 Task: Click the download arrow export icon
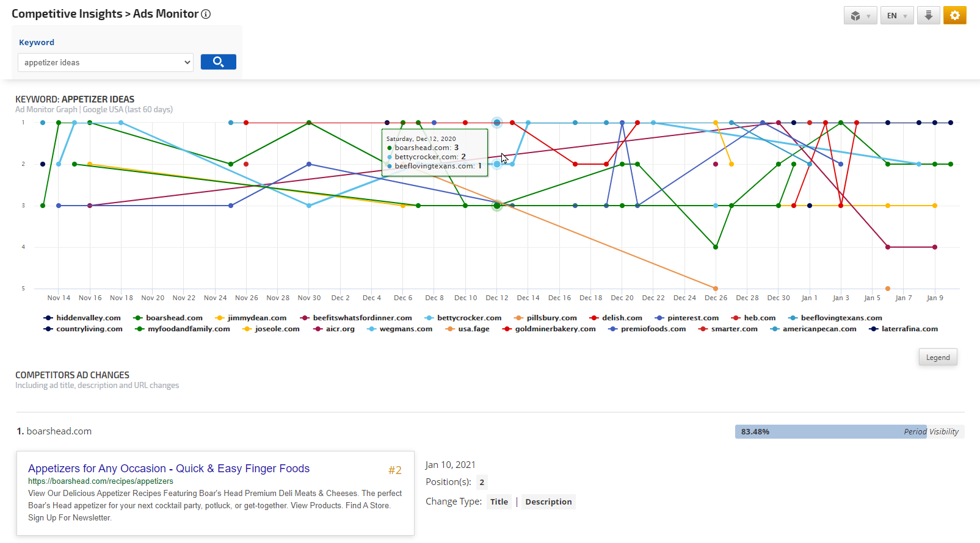tap(928, 15)
